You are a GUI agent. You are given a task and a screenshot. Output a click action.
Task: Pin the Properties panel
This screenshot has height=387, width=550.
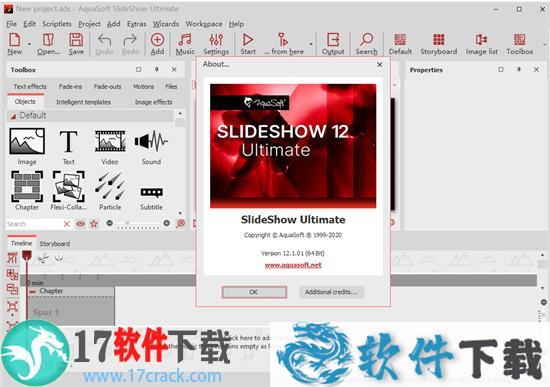tap(518, 69)
